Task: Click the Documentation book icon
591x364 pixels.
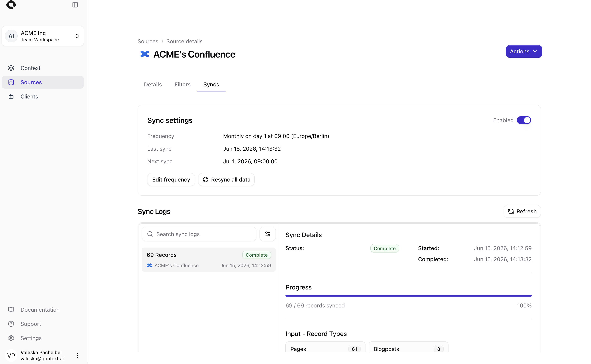Action: [11, 310]
